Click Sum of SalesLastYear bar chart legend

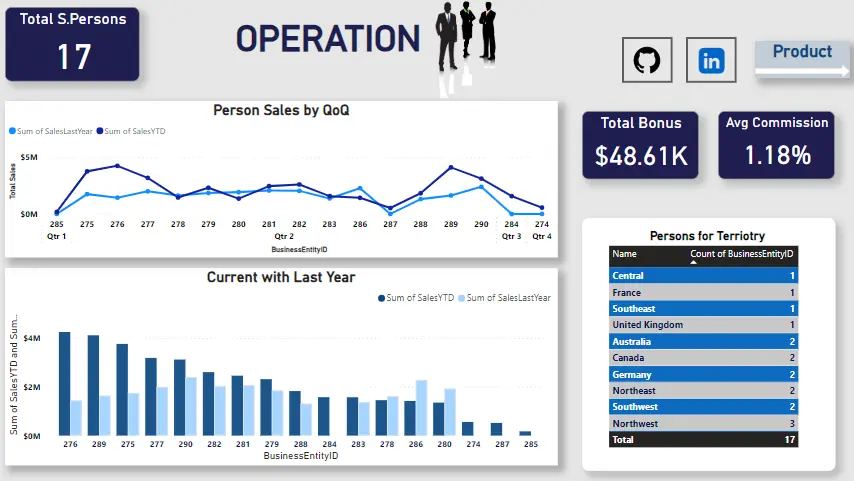(x=504, y=298)
